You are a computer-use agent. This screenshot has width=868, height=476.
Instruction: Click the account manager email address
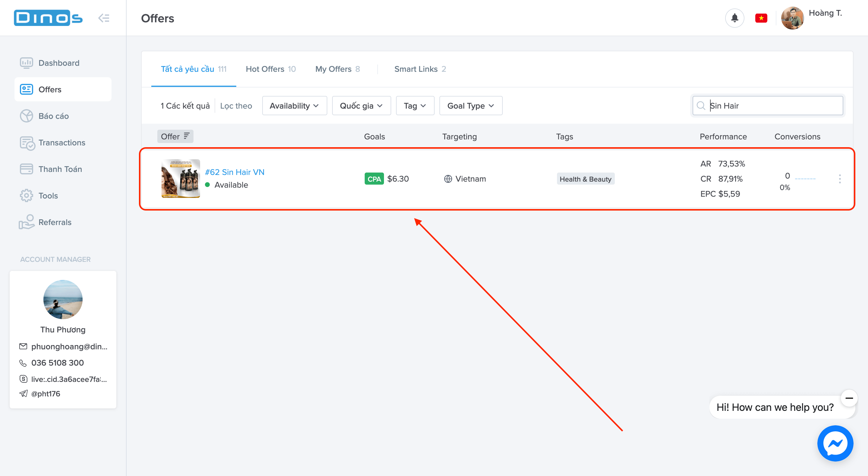[69, 347]
